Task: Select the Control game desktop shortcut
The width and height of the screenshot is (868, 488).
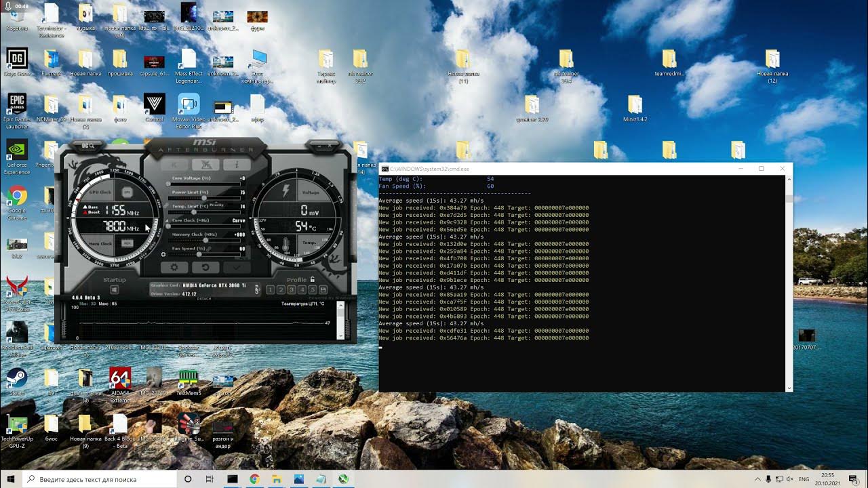Action: click(x=154, y=108)
